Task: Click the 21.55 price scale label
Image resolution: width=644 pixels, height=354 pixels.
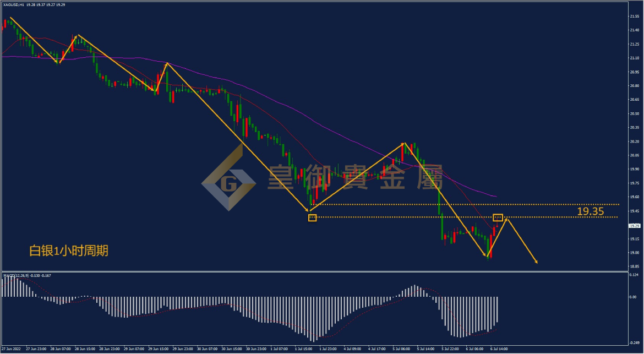Action: tap(635, 17)
